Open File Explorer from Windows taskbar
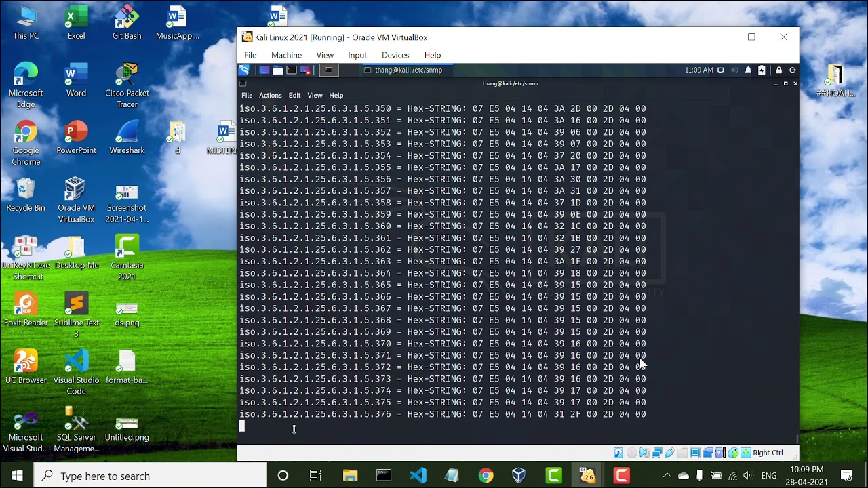Viewport: 868px width, 488px height. [350, 476]
